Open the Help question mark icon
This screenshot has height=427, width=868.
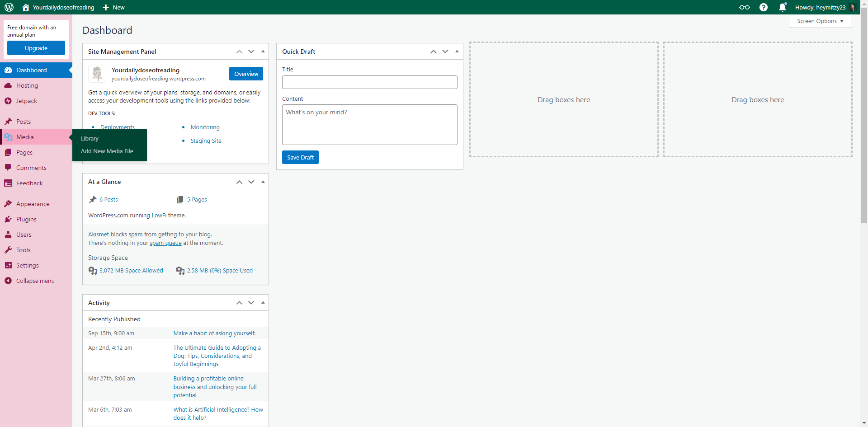764,7
